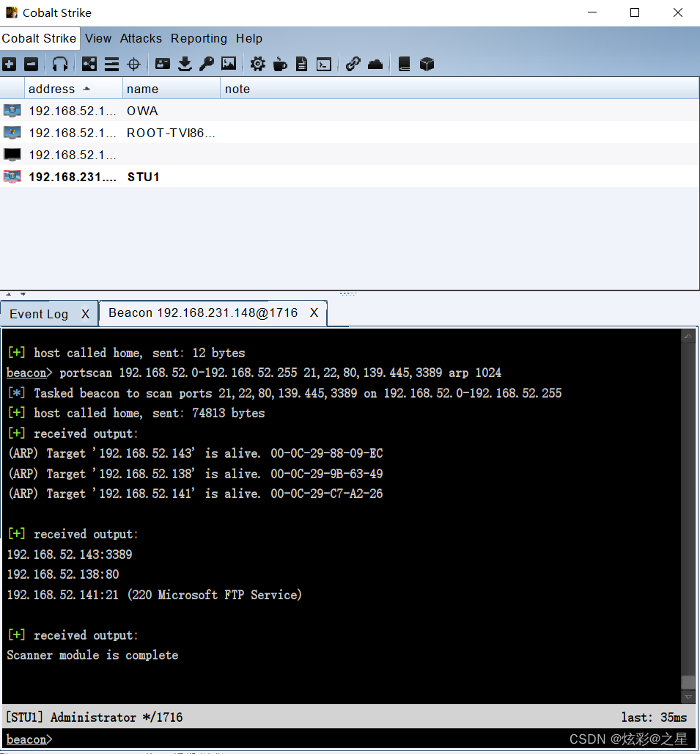Select the third 192.168.52.1 address without a name
This screenshot has width=700, height=754.
pyautogui.click(x=73, y=155)
